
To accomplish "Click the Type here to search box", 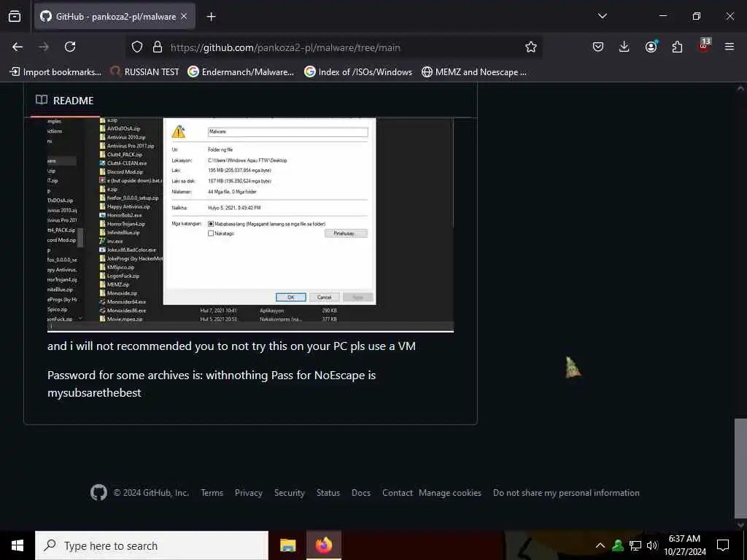I will [x=152, y=545].
